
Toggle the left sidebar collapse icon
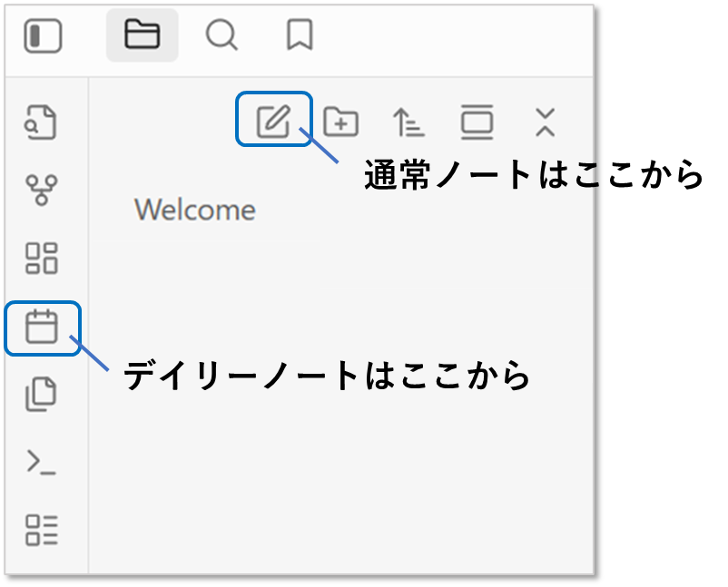click(43, 36)
